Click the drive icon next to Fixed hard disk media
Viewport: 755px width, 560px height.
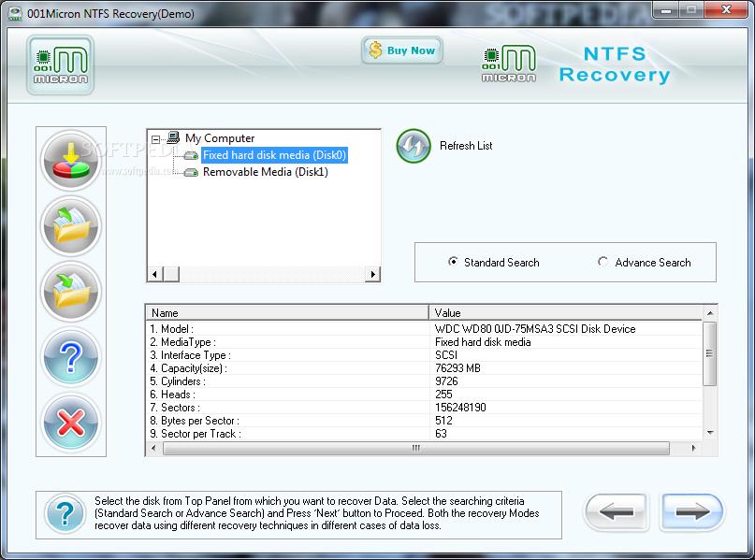pyautogui.click(x=191, y=155)
